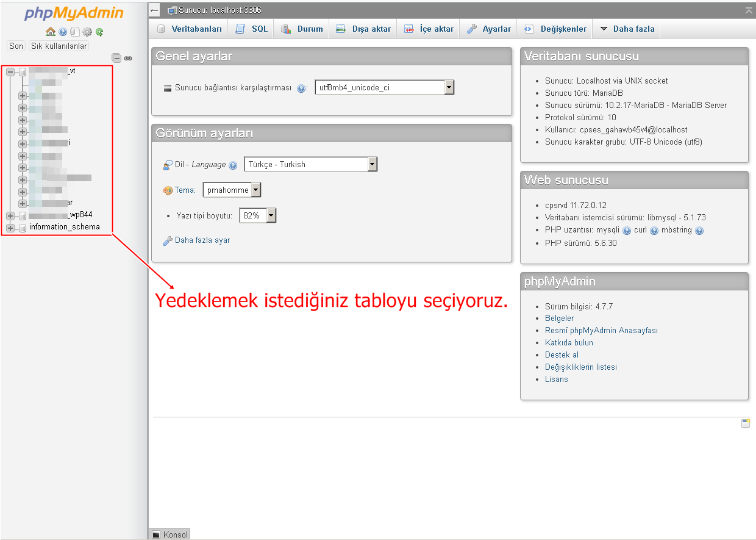Open the Değişkenler tab
Image resolution: width=756 pixels, height=540 pixels.
pyautogui.click(x=555, y=29)
